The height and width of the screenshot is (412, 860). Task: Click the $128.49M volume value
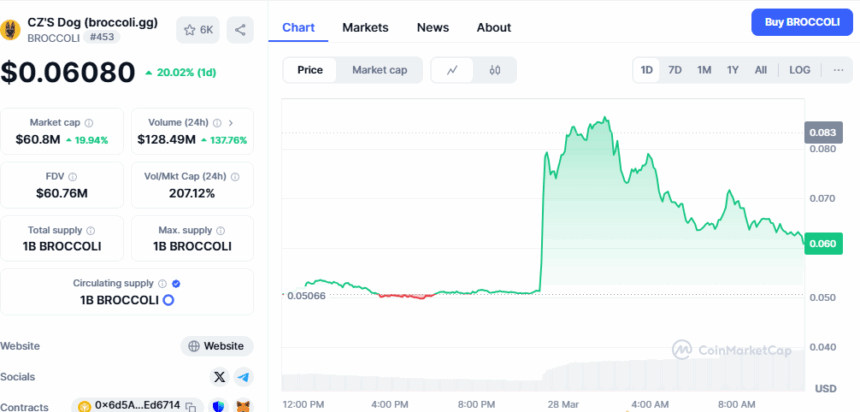tap(166, 140)
